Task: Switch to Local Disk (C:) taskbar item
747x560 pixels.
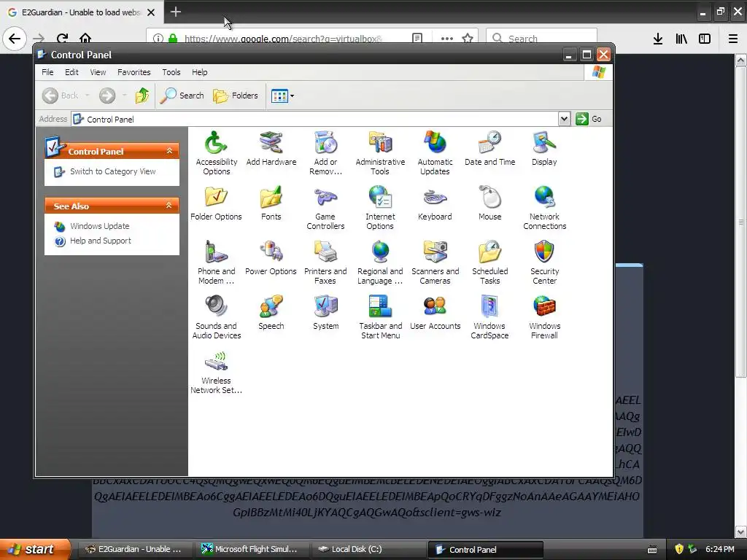Action: tap(368, 549)
